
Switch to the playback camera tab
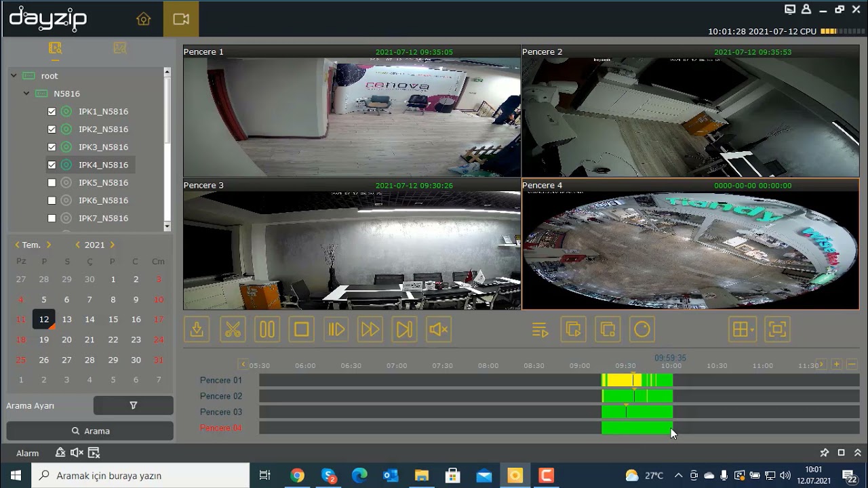(181, 19)
